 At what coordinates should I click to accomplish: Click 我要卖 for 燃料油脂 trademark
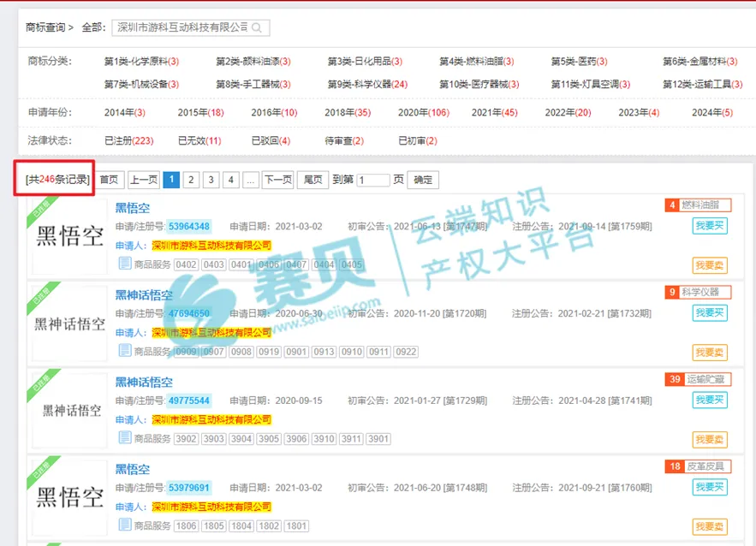710,265
